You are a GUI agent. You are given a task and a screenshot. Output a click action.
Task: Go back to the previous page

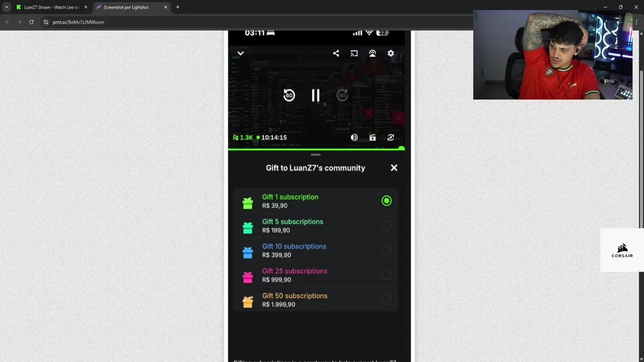pyautogui.click(x=7, y=22)
